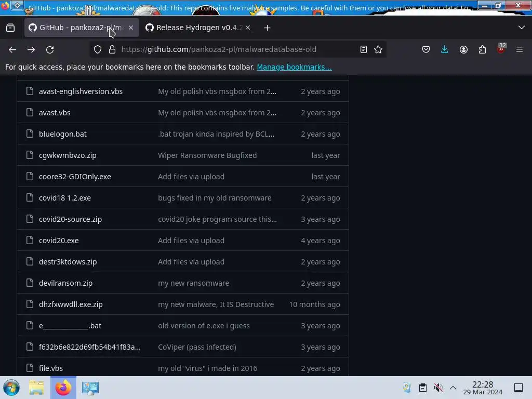532x399 pixels.
Task: Click the address bar URL field
Action: pos(237,49)
